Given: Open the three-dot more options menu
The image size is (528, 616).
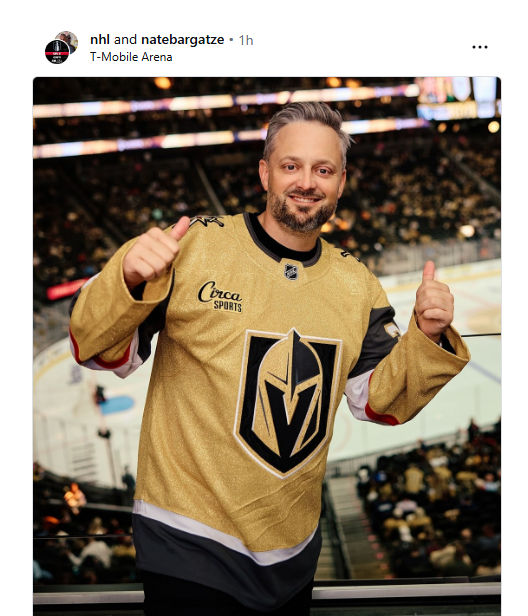Looking at the screenshot, I should click(480, 47).
